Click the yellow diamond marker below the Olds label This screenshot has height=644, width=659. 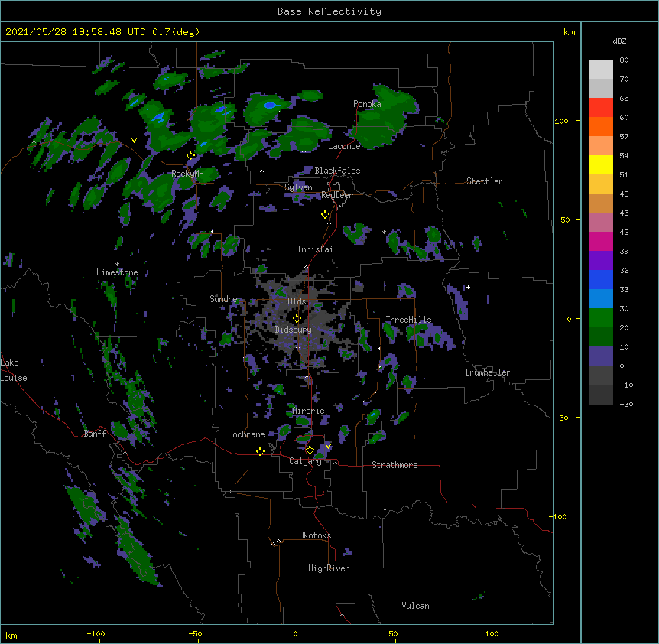tap(297, 319)
